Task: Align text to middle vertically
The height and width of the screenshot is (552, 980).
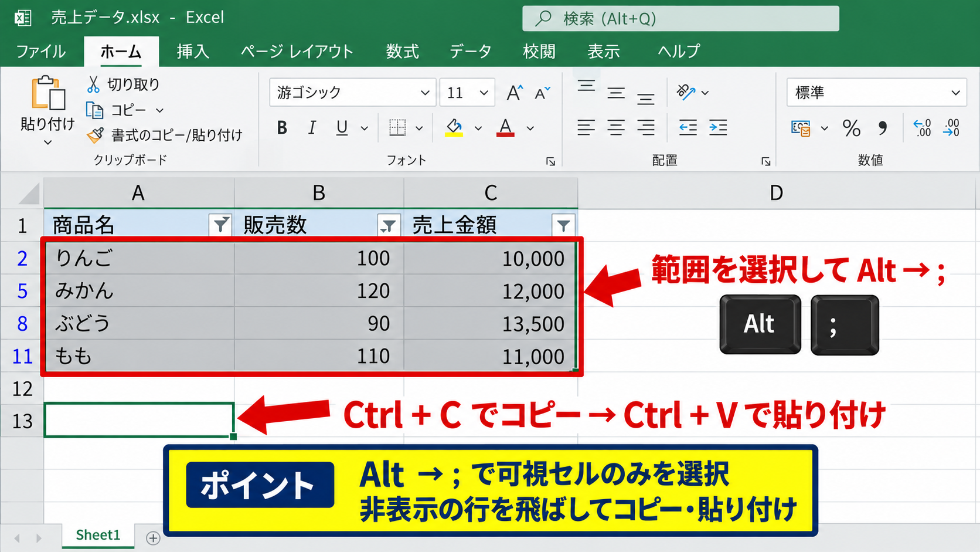Action: coord(616,93)
